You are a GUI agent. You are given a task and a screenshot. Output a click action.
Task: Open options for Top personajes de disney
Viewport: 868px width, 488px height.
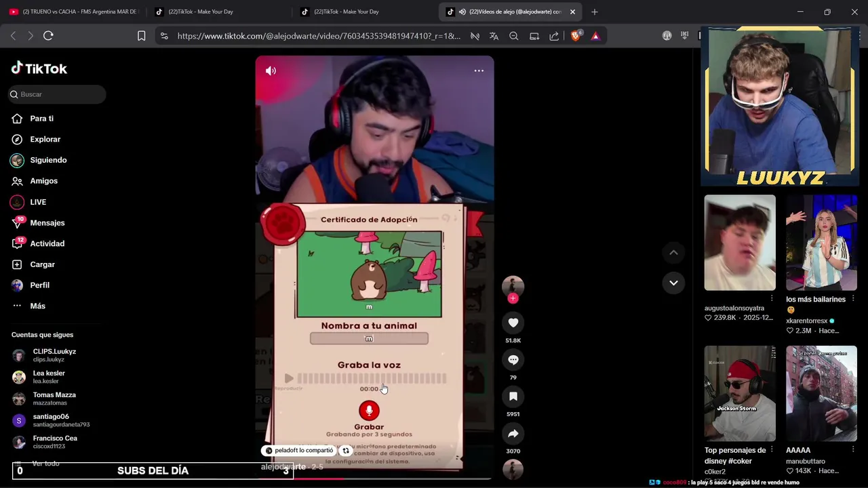point(772,450)
